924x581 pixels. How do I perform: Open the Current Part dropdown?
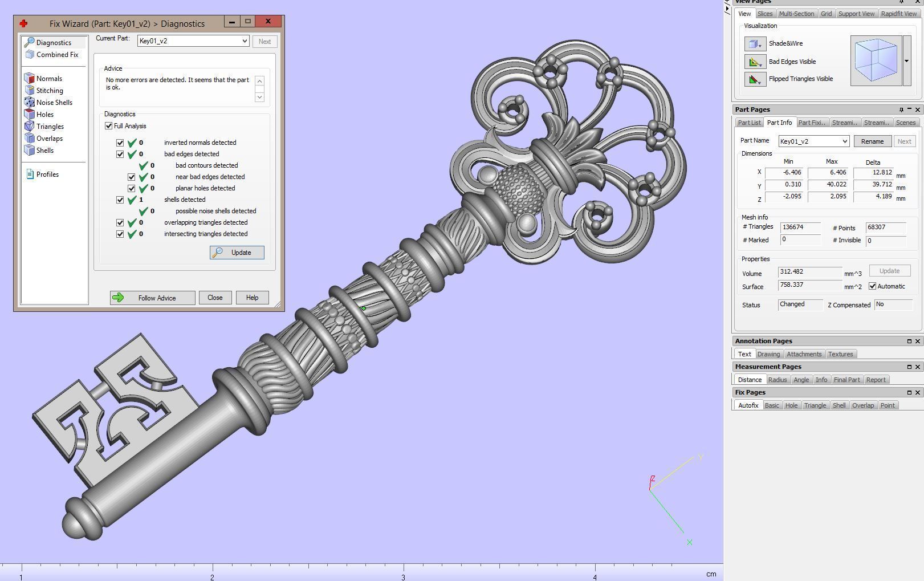point(244,41)
